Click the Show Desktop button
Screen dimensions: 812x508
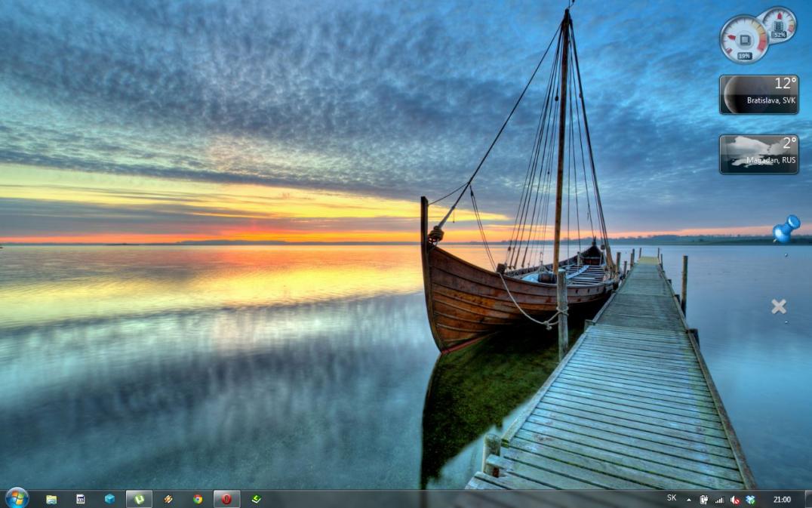click(807, 499)
